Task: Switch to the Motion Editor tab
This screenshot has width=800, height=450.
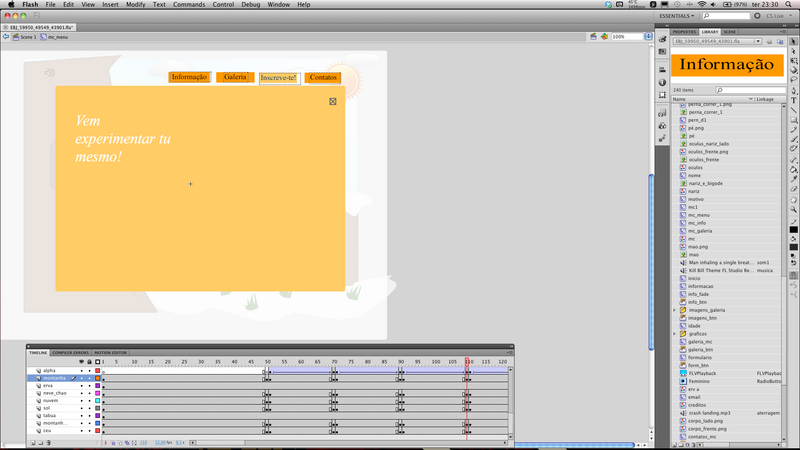Action: click(x=110, y=353)
